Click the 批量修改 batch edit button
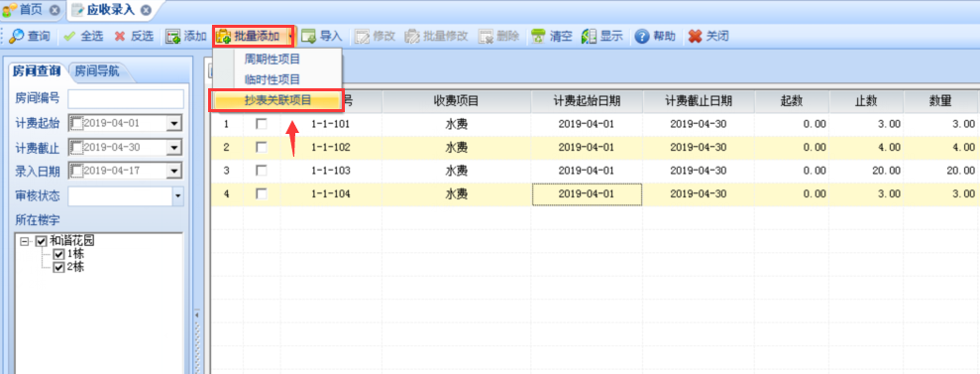Viewport: 980px width, 374px height. (x=436, y=37)
